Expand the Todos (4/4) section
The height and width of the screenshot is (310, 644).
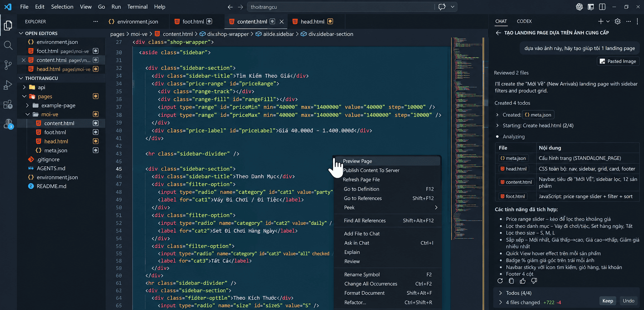point(500,293)
